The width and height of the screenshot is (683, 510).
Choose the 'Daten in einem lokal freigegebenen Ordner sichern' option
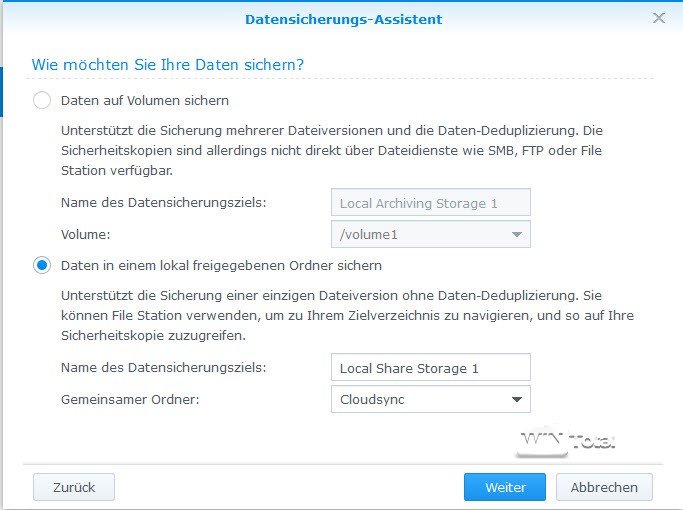[x=42, y=266]
